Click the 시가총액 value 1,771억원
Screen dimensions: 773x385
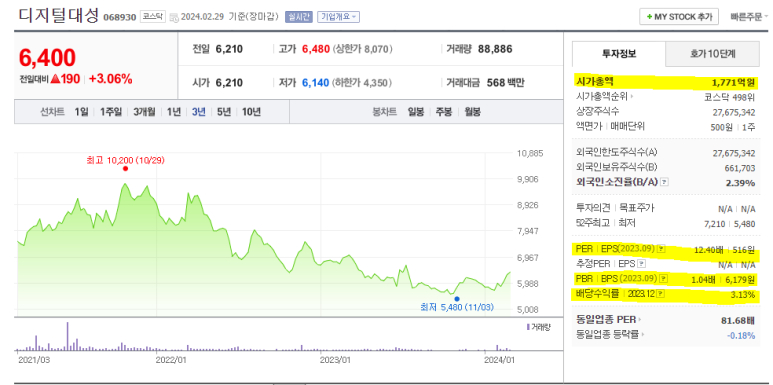click(732, 82)
